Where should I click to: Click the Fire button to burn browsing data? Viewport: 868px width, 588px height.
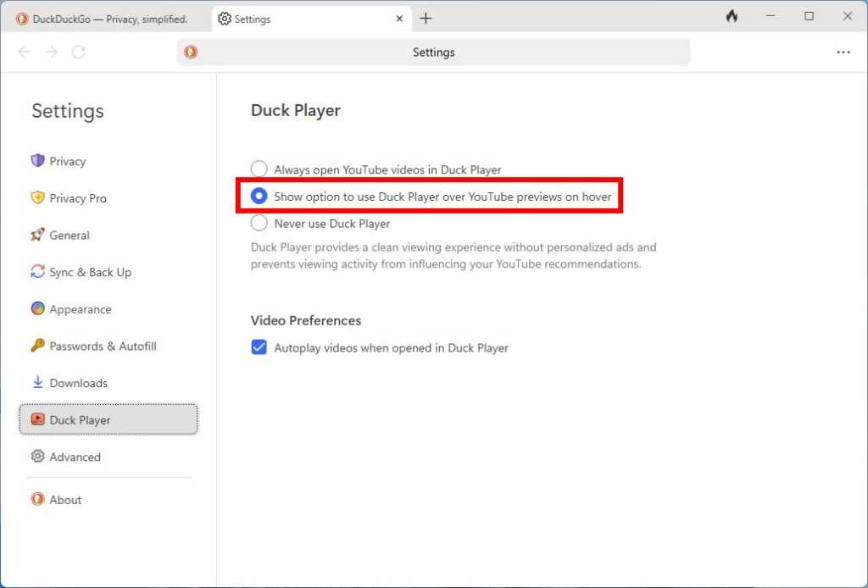[731, 16]
